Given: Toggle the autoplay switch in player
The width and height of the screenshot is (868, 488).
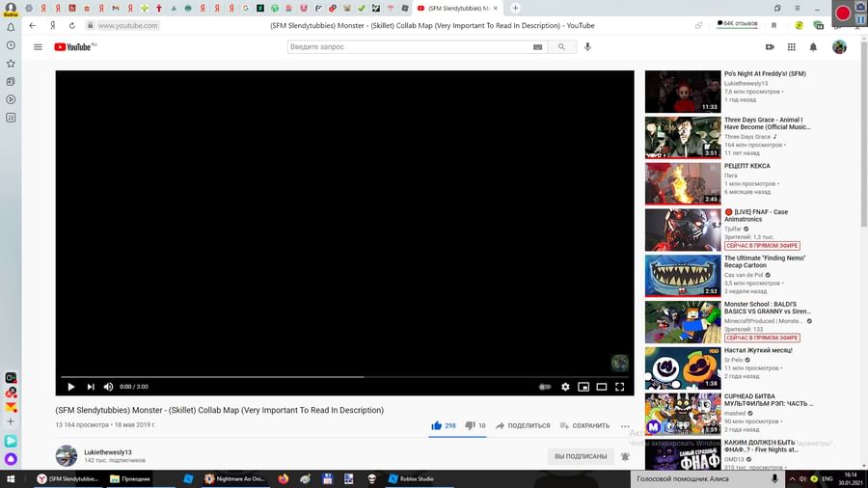Looking at the screenshot, I should [545, 387].
